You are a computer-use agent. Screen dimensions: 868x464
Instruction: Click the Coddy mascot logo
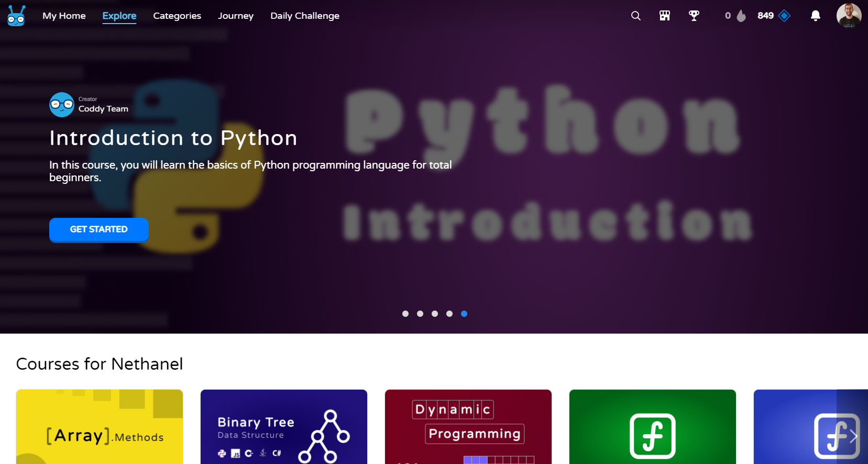16,16
